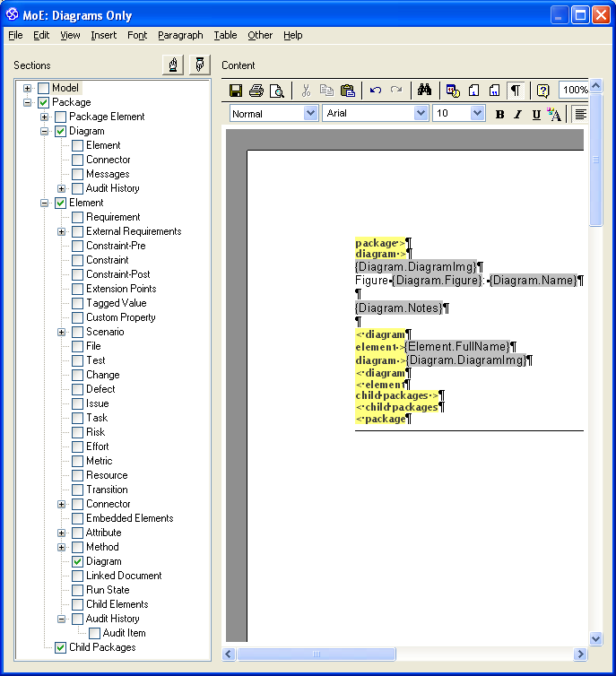616x676 pixels.
Task: Click the binoculars Find icon
Action: [425, 91]
